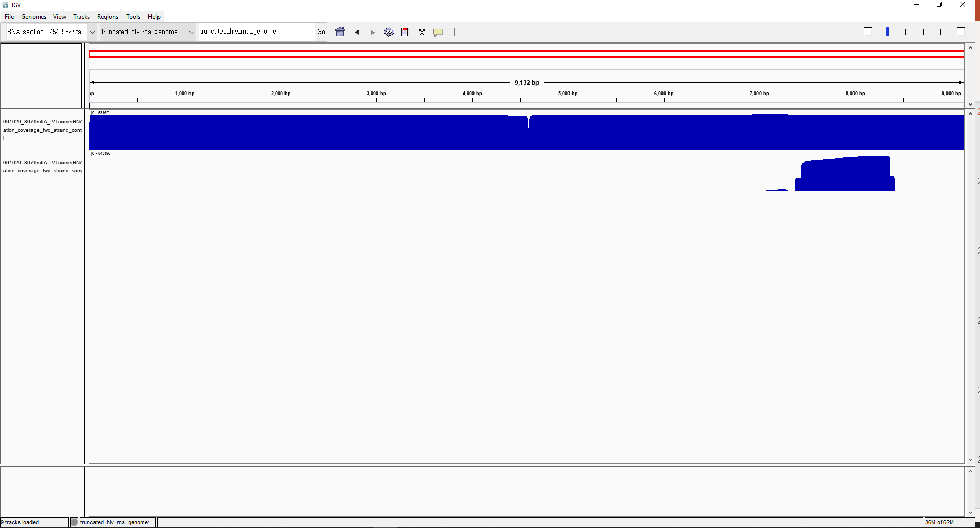Screen dimensions: 980x528
Task: Toggle the popup text behavior balloon icon
Action: coord(438,32)
